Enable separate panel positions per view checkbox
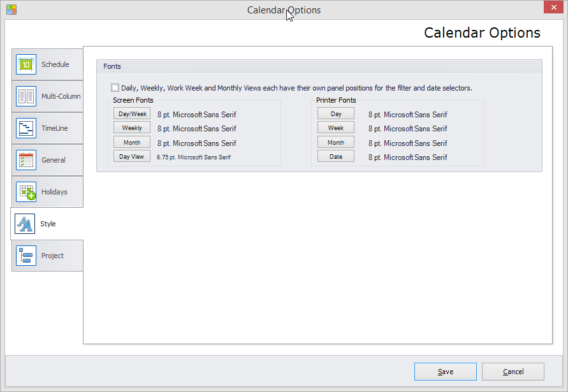Viewport: 568px width, 392px height. (x=115, y=88)
